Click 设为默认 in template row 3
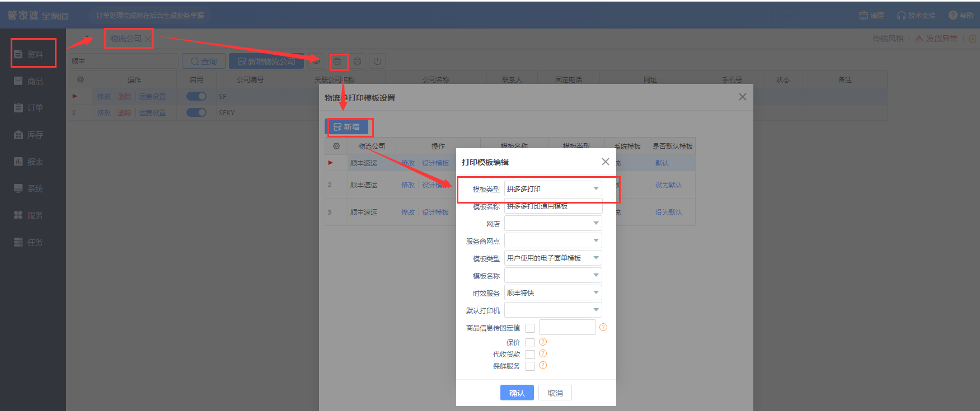980x411 pixels. tap(669, 212)
